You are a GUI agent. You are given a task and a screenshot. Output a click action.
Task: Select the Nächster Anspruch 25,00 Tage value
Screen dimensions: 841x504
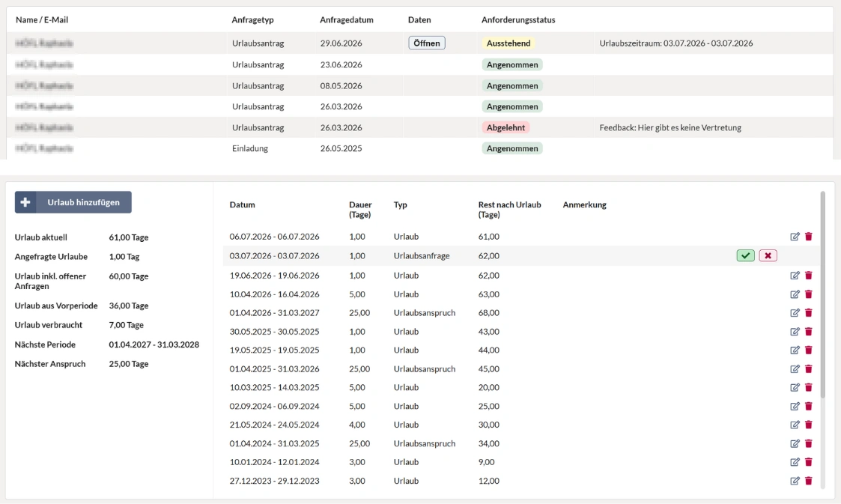click(x=129, y=364)
